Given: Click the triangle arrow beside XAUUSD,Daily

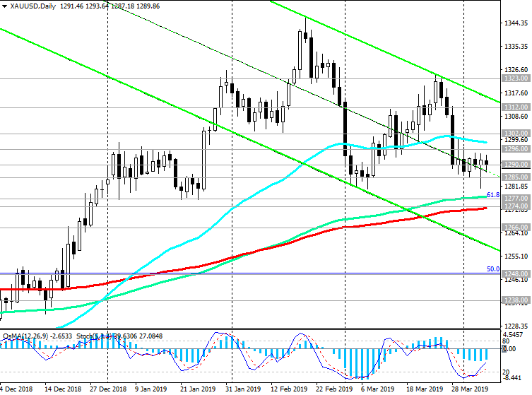Looking at the screenshot, I should (4, 6).
